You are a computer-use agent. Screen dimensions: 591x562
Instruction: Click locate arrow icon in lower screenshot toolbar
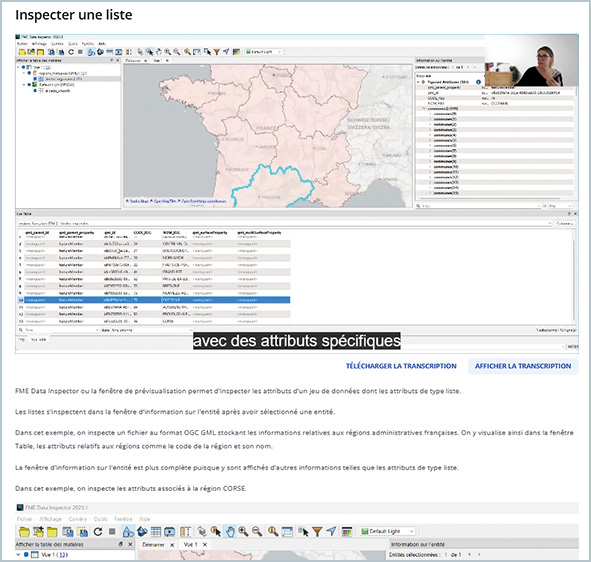coord(331,531)
